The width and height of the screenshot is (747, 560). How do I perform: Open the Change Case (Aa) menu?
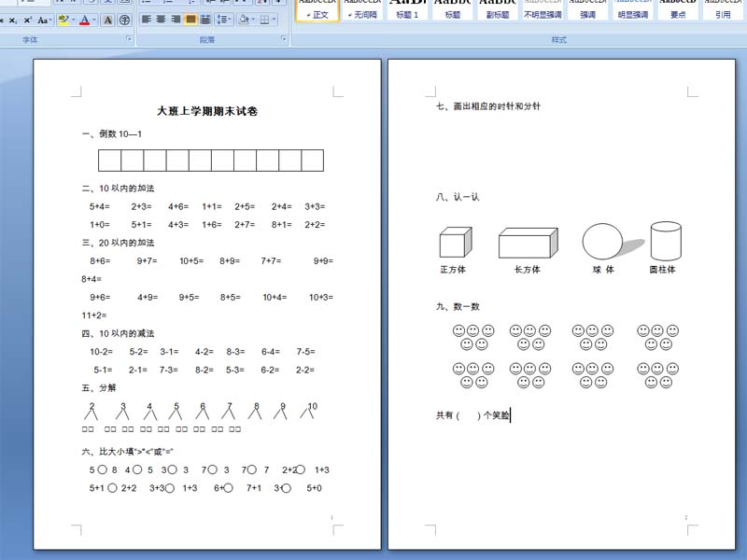coord(44,20)
